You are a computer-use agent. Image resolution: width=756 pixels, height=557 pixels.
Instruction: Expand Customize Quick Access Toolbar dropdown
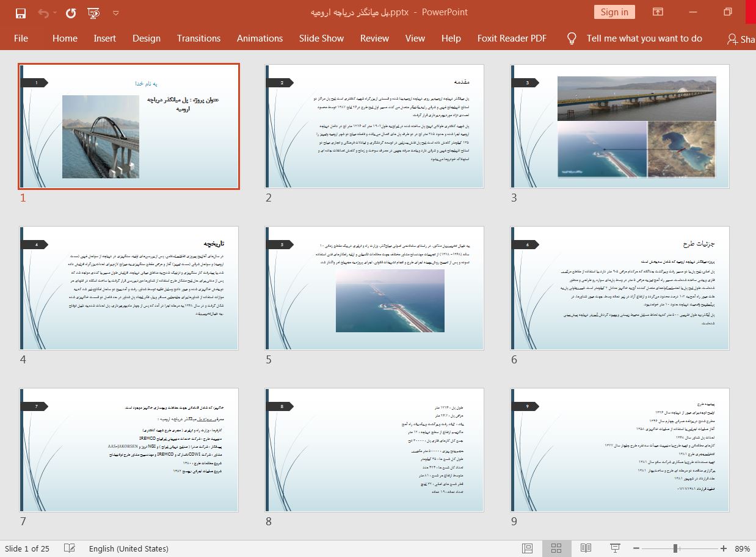[x=116, y=13]
